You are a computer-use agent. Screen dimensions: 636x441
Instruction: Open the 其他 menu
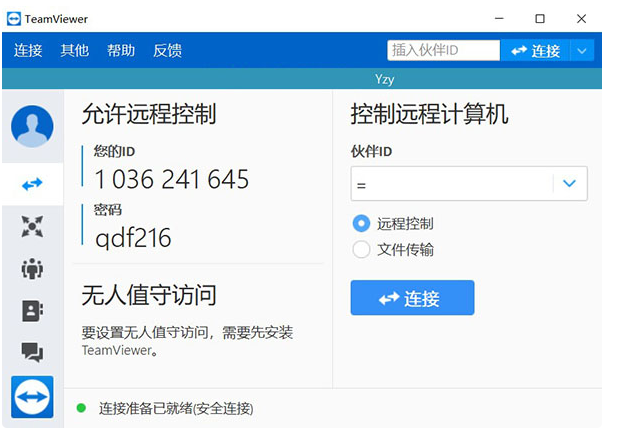click(75, 50)
